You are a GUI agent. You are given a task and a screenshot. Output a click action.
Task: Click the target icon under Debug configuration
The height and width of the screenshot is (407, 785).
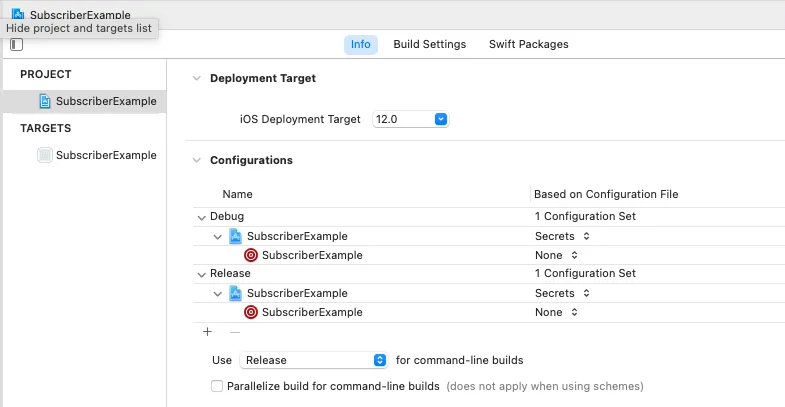(x=251, y=255)
